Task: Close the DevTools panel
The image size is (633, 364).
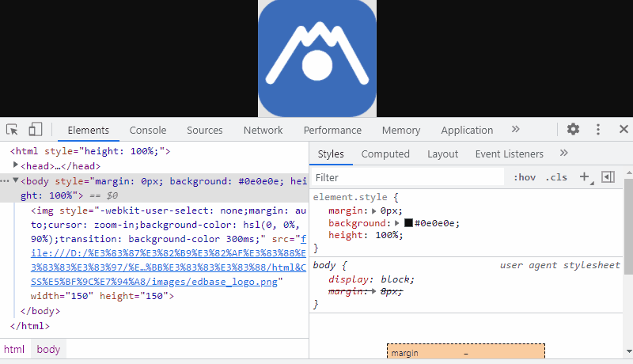Action: (x=624, y=129)
